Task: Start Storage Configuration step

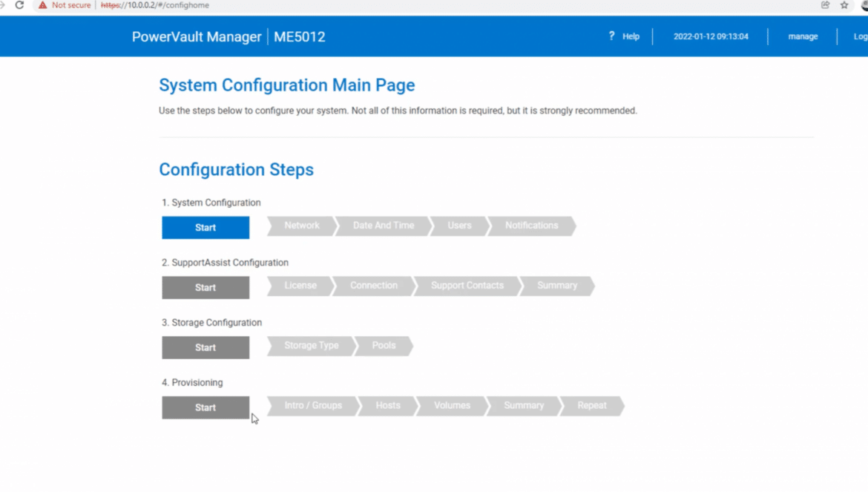Action: pyautogui.click(x=206, y=347)
